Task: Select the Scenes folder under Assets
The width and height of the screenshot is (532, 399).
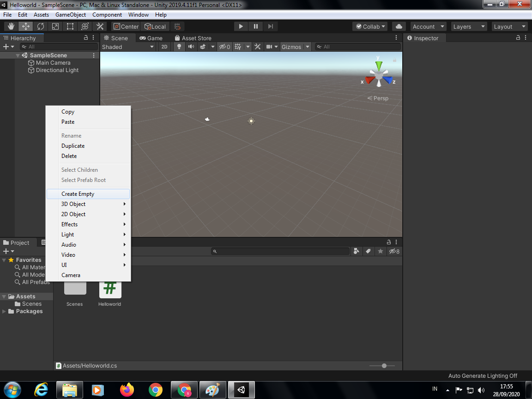Action: pos(28,304)
